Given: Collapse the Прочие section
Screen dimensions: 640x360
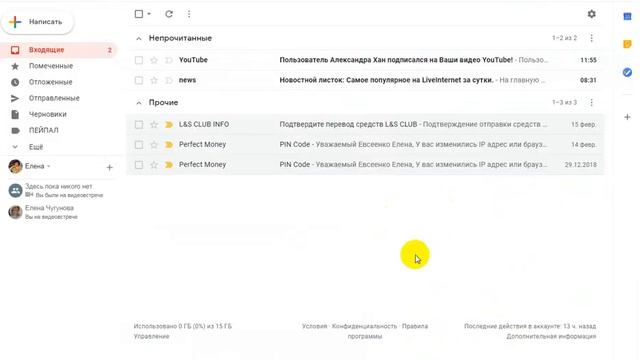Looking at the screenshot, I should tap(139, 103).
